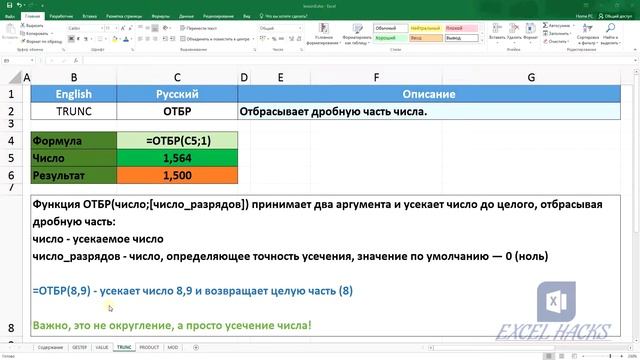The height and width of the screenshot is (360, 640).
Task: Click the Clear (Очистить) eraser icon
Action: tap(545, 41)
